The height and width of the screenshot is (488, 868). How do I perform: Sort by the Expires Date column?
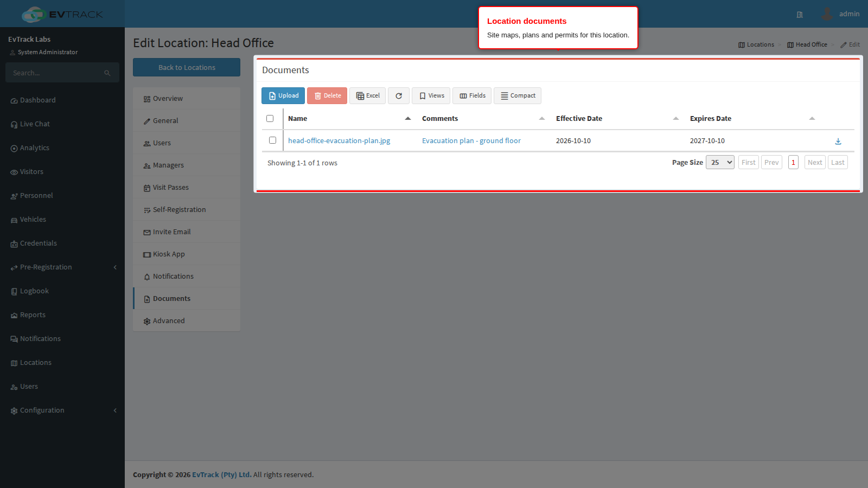(x=752, y=119)
